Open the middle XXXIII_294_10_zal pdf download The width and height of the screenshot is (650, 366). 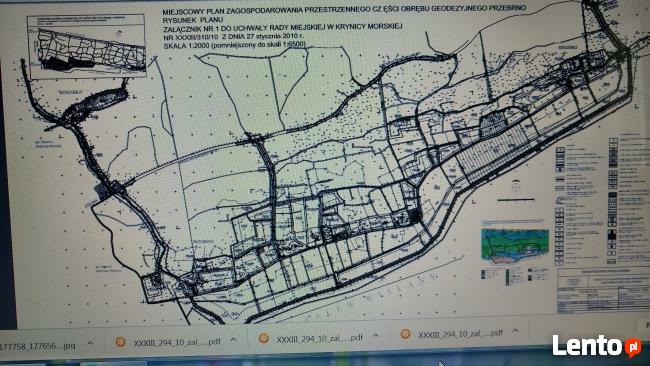(x=319, y=338)
